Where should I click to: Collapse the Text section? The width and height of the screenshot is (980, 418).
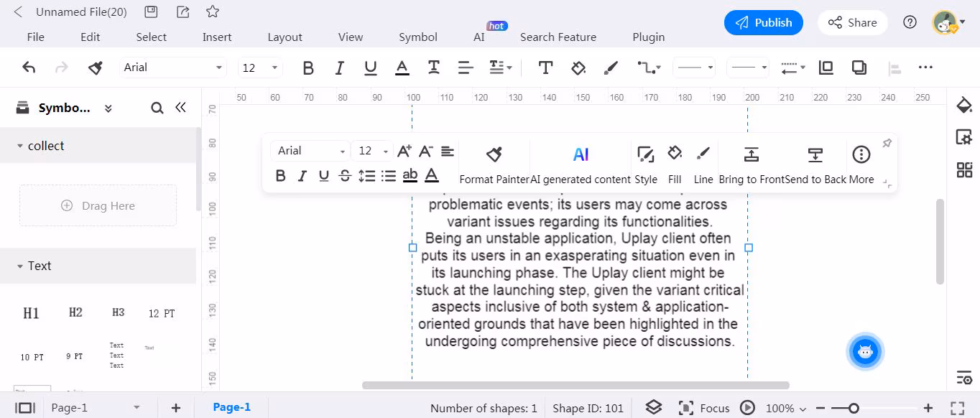click(x=20, y=266)
